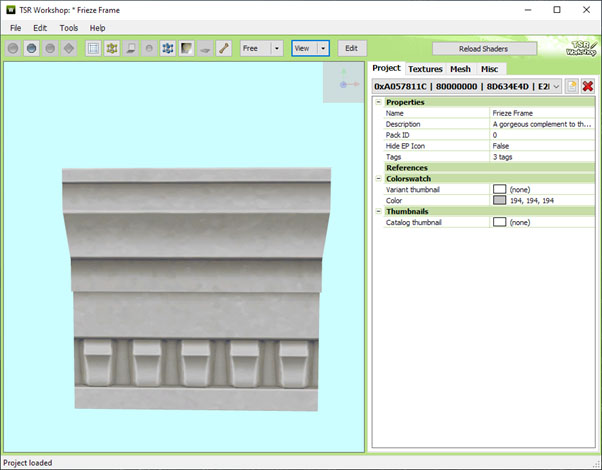
Task: Click the Hide EP Icon False value
Action: point(542,146)
